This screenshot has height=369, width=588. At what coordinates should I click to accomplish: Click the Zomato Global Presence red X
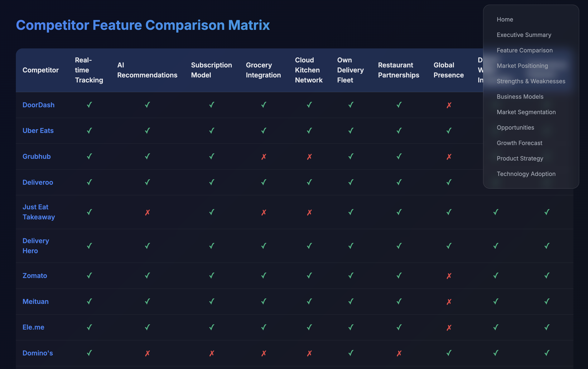click(449, 276)
